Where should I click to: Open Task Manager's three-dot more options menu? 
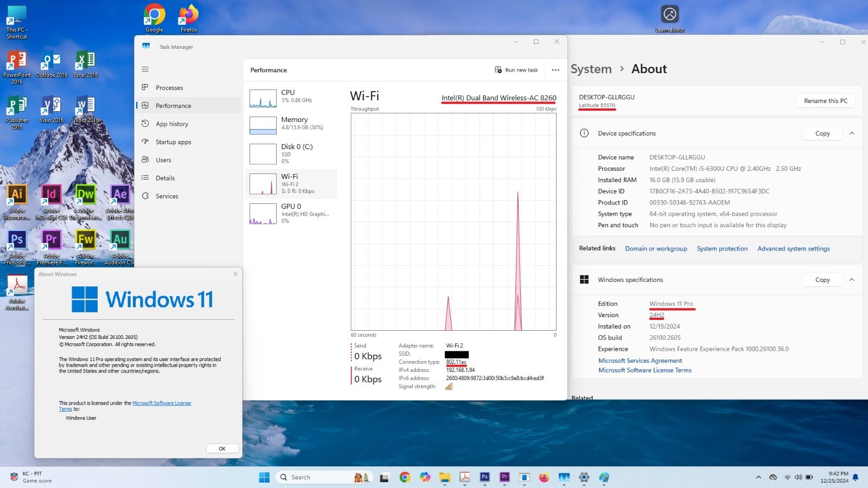point(556,70)
